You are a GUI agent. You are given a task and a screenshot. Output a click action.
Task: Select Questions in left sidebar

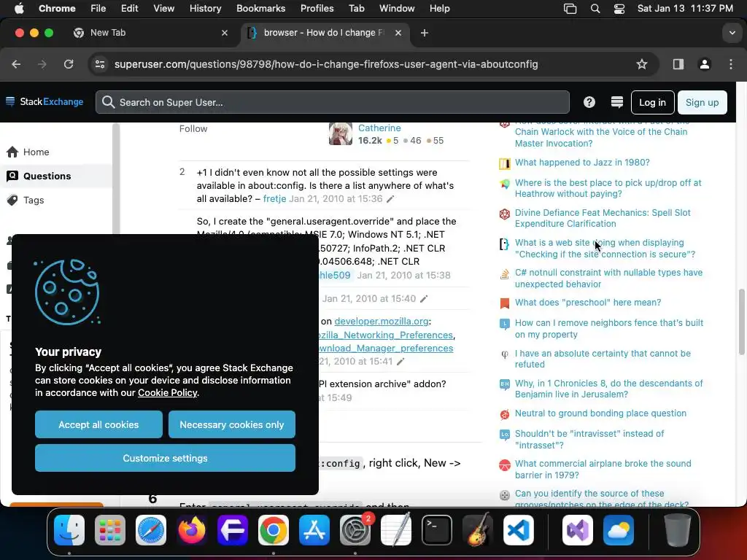(x=56, y=176)
